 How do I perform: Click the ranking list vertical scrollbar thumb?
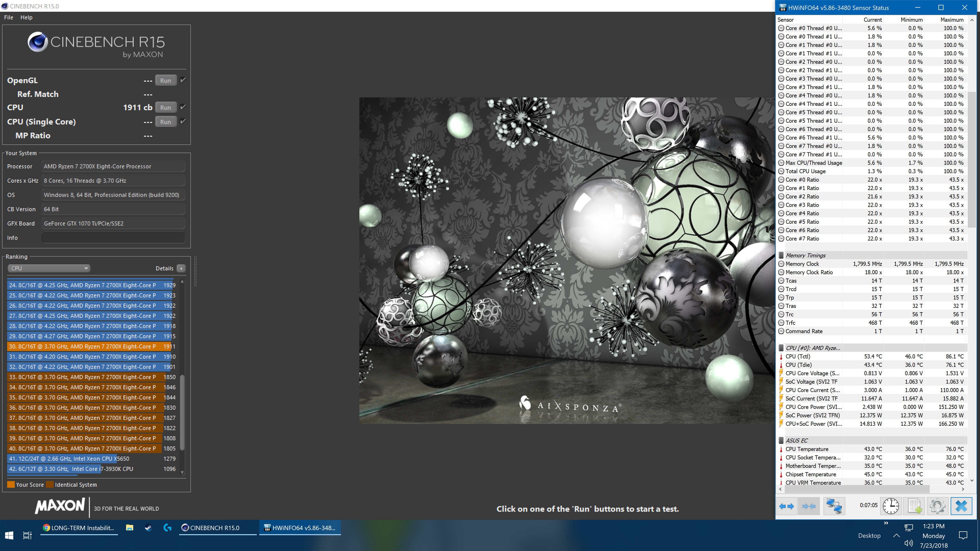click(x=182, y=412)
